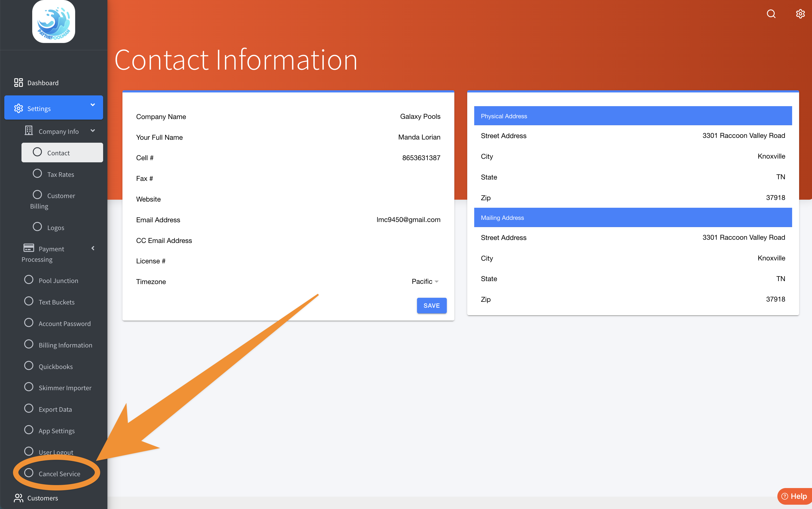Select the Logos radio circle
Screen dimensions: 812x509
37,227
